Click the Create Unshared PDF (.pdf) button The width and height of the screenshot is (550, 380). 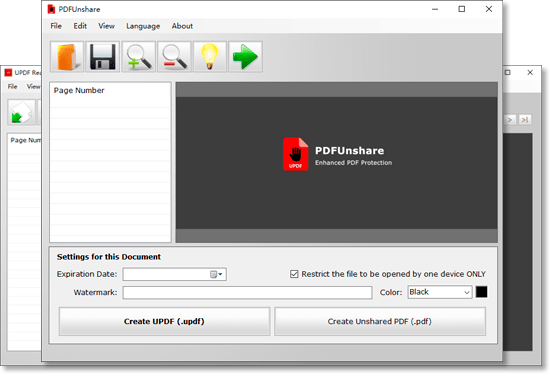380,321
